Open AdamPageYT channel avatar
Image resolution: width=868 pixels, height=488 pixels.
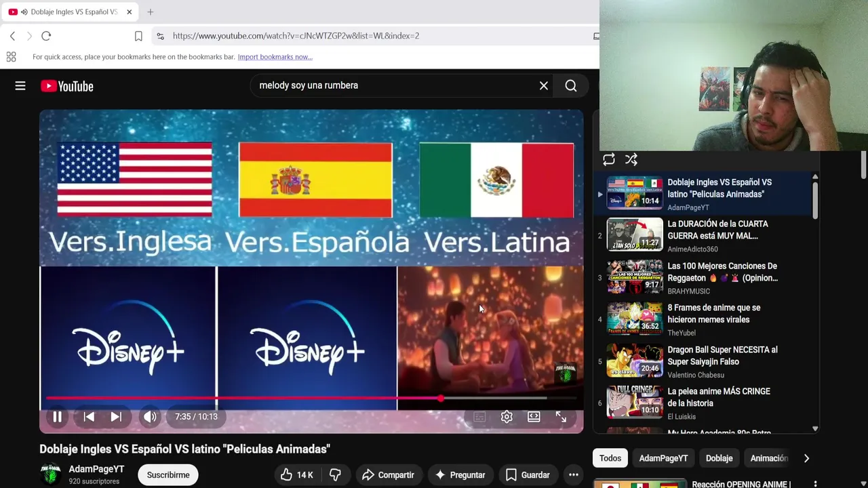tap(51, 474)
